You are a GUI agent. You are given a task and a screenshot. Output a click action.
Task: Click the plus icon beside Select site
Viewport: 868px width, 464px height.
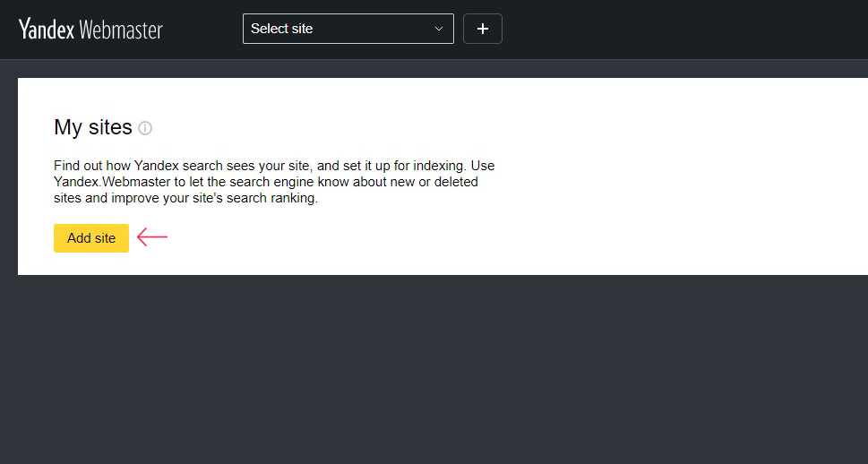(x=483, y=29)
